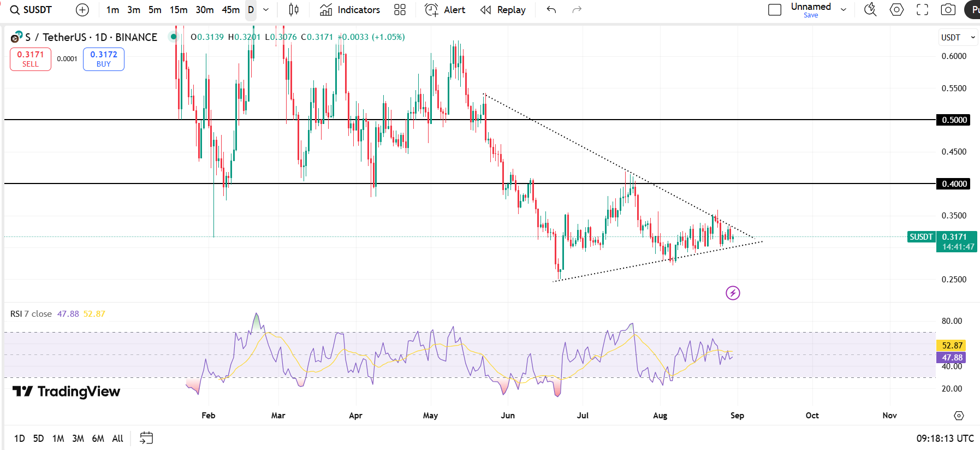The image size is (980, 450).
Task: Select the 15m timeframe
Action: [x=179, y=10]
